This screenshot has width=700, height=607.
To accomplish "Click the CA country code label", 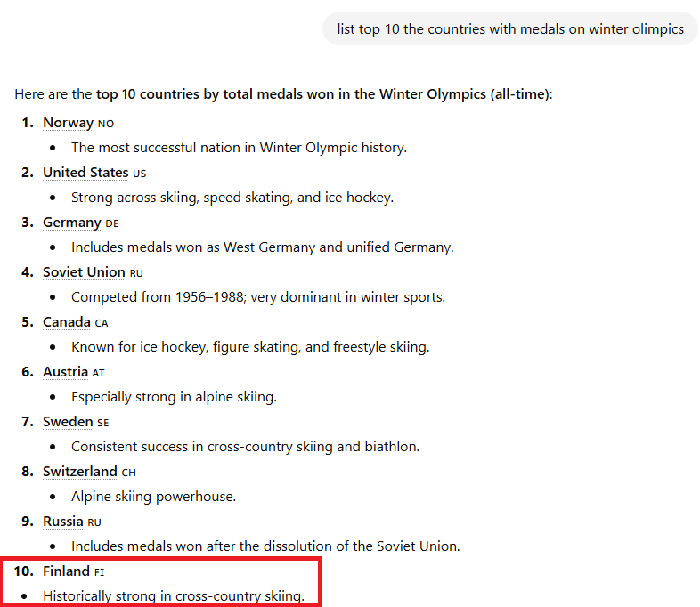I will coord(102,323).
